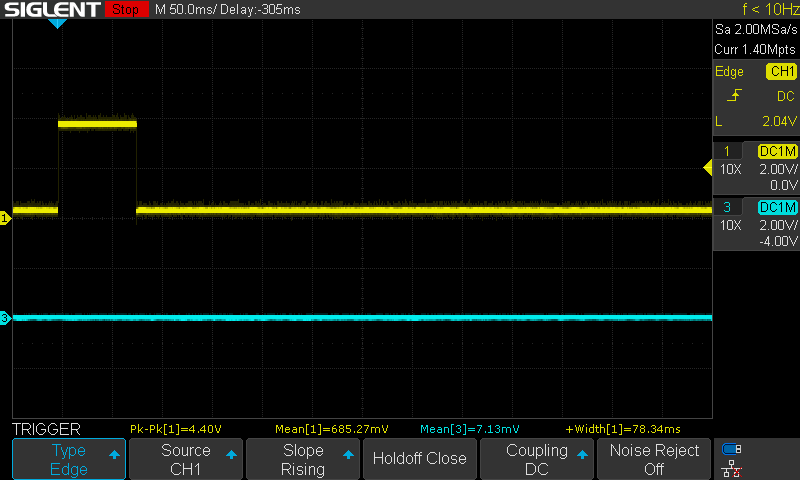
Task: Click the +Width[1] measurement readout
Action: point(622,429)
